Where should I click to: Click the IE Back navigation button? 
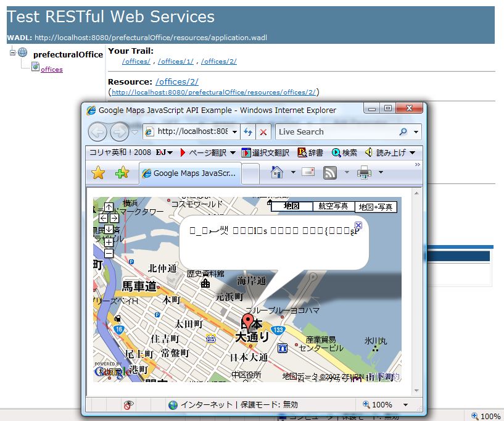97,131
